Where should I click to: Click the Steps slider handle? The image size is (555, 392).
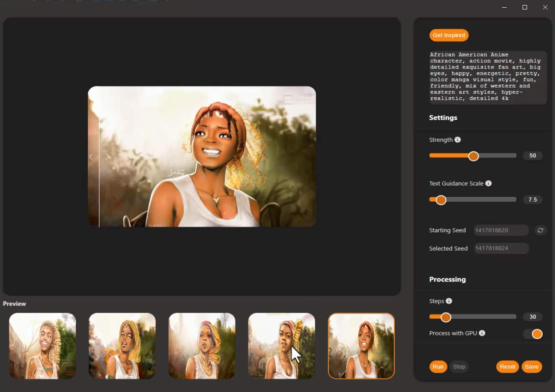point(446,317)
